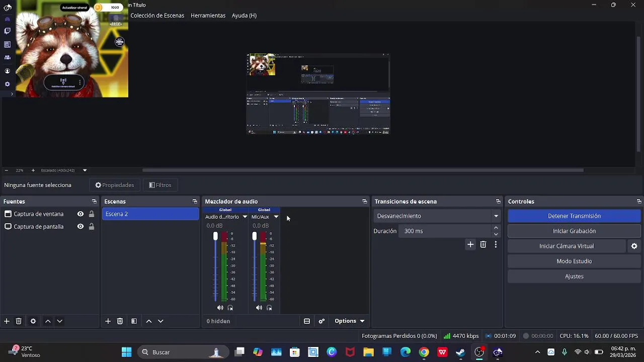
Task: Add a new source with plus icon
Action: tap(7, 321)
